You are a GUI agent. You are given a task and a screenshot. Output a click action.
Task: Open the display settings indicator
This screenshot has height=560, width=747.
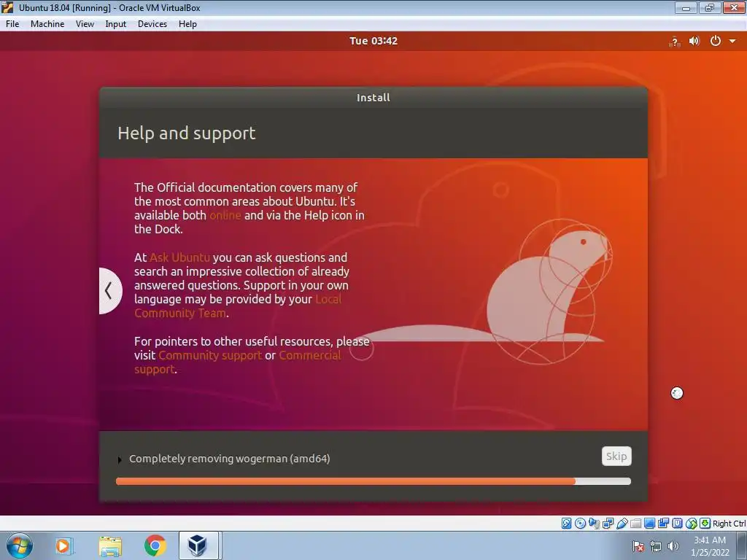649,524
